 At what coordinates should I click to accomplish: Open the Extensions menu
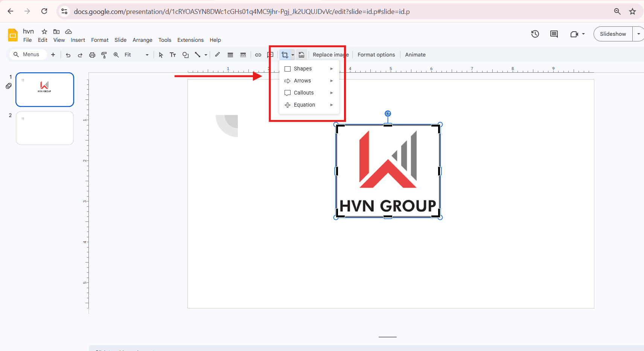(190, 40)
